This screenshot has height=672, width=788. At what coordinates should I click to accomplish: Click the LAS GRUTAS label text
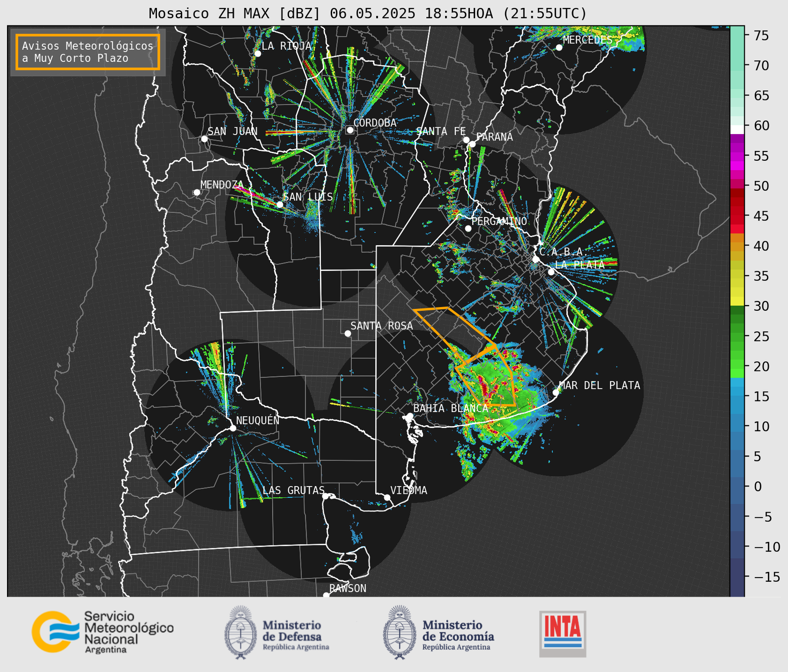click(x=294, y=490)
